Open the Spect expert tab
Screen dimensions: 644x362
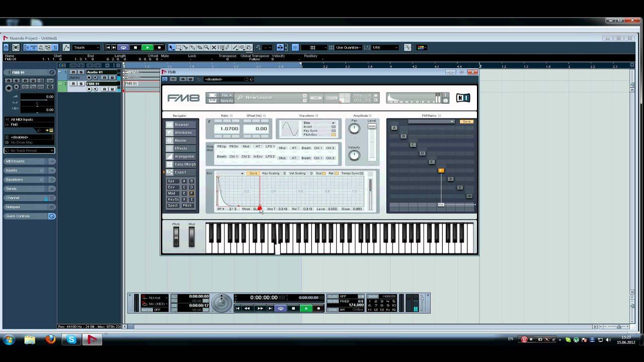coord(173,205)
